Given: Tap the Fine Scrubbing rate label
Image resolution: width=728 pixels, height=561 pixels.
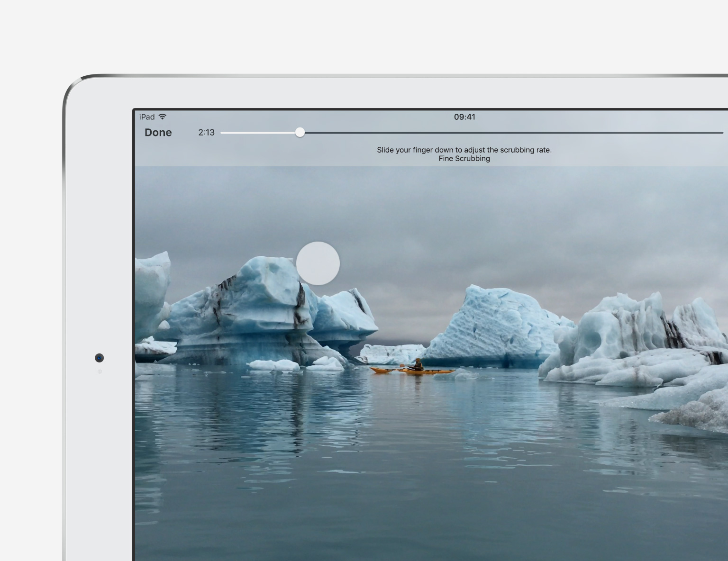Looking at the screenshot, I should [464, 159].
